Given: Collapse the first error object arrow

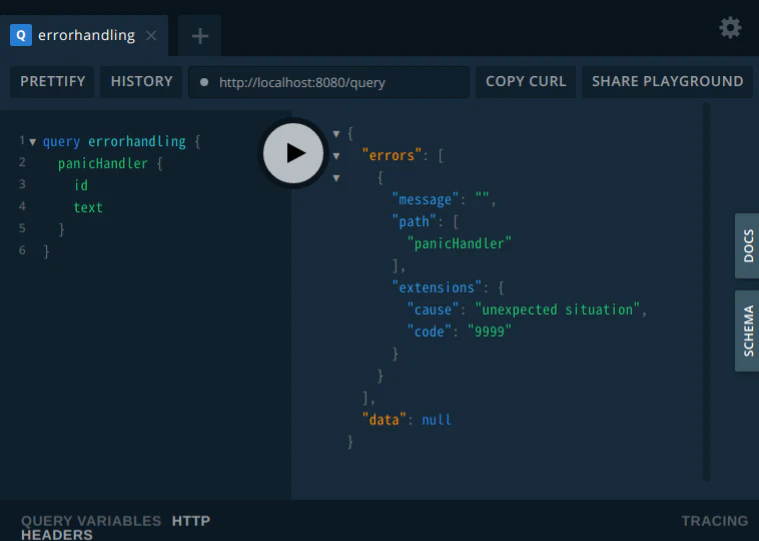Looking at the screenshot, I should click(336, 178).
